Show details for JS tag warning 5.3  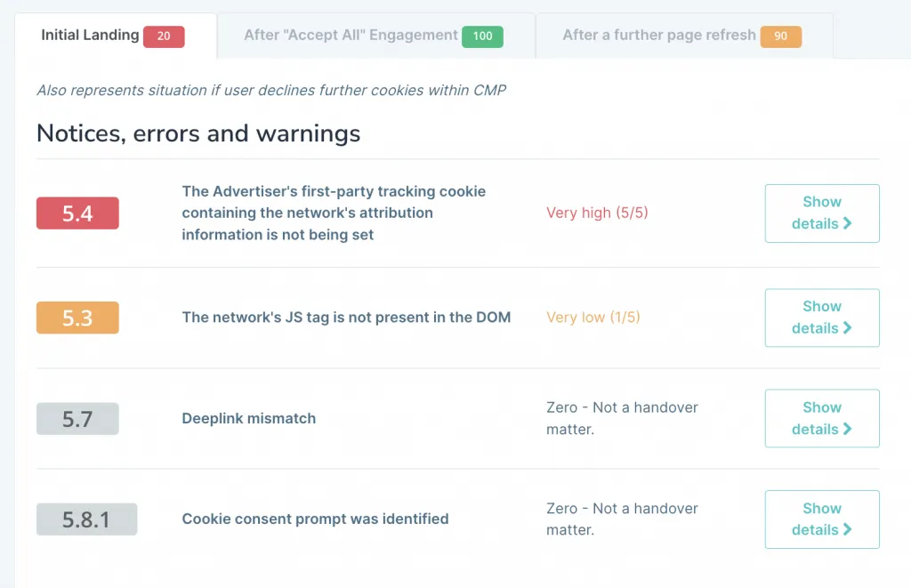pos(821,318)
